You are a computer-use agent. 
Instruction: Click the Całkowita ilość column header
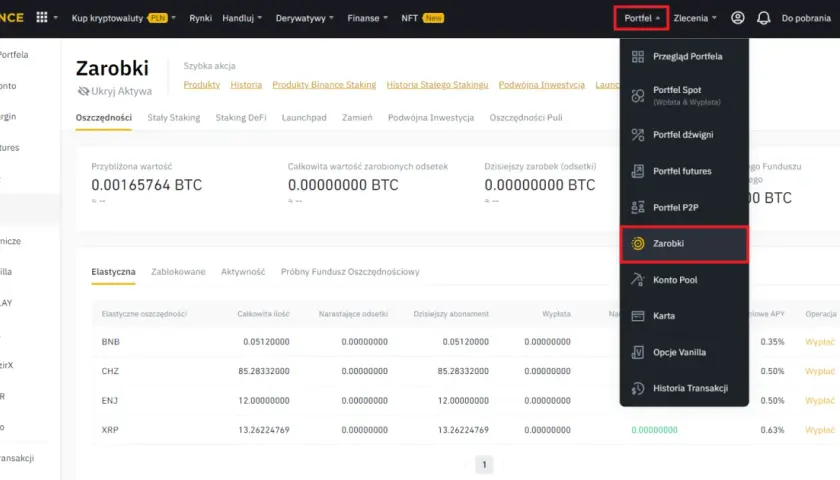tap(263, 314)
